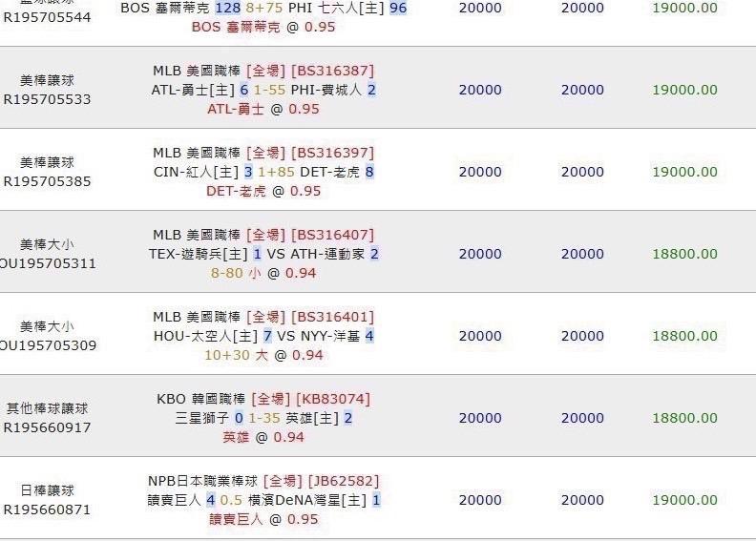Open game code [BS316397]

click(x=333, y=153)
